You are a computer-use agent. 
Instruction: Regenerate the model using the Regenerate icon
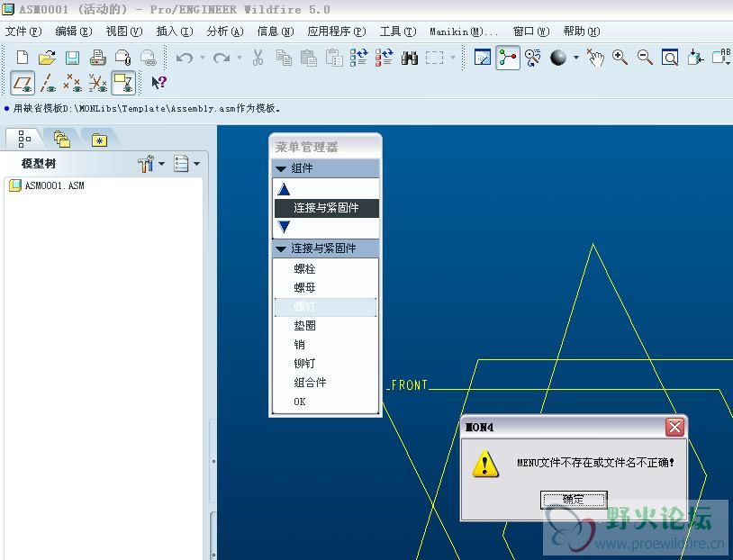[359, 58]
